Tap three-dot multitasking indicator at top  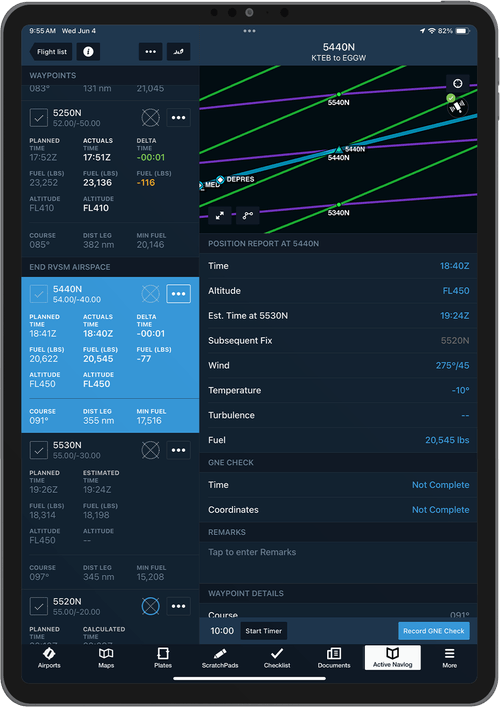(249, 31)
